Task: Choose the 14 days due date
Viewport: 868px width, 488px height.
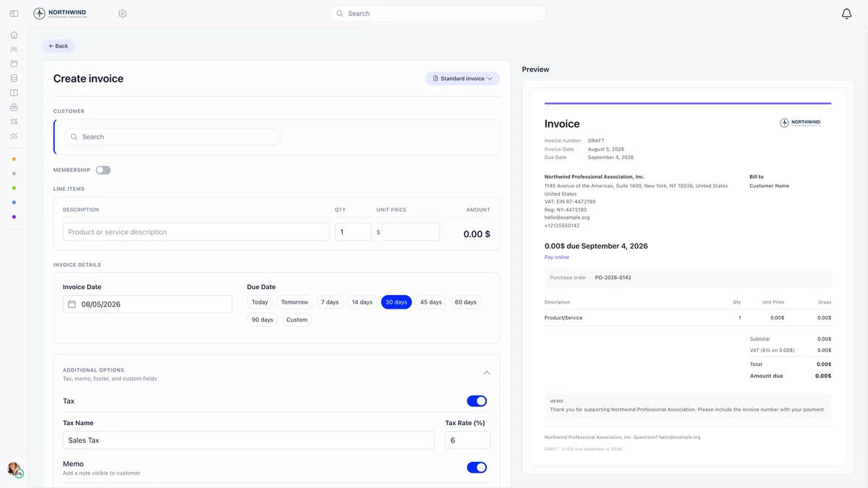Action: pos(362,302)
